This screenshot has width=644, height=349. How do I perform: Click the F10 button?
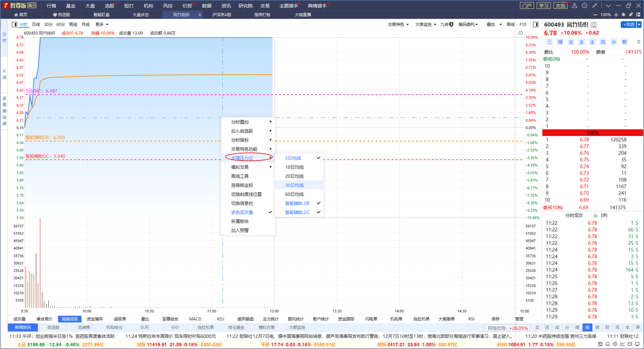coord(523,24)
